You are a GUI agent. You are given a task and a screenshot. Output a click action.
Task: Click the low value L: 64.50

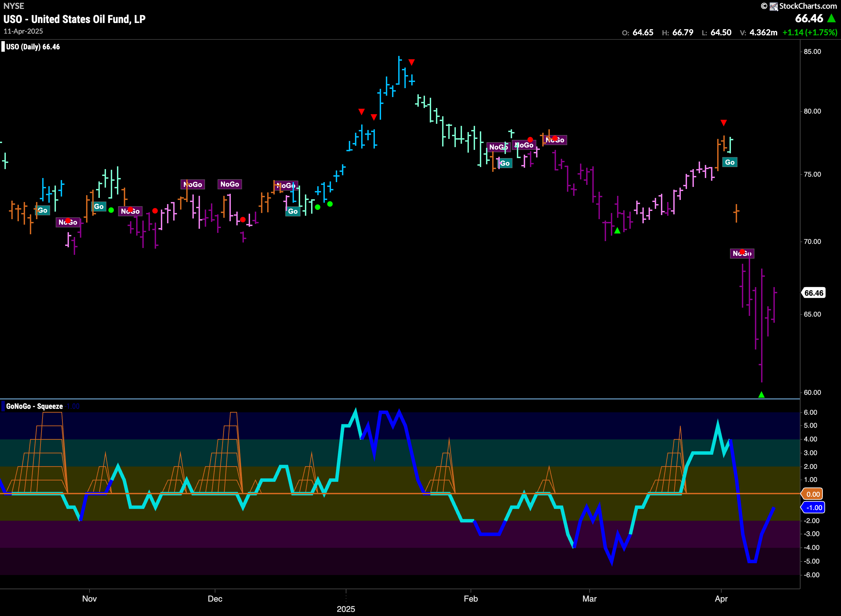pyautogui.click(x=716, y=33)
